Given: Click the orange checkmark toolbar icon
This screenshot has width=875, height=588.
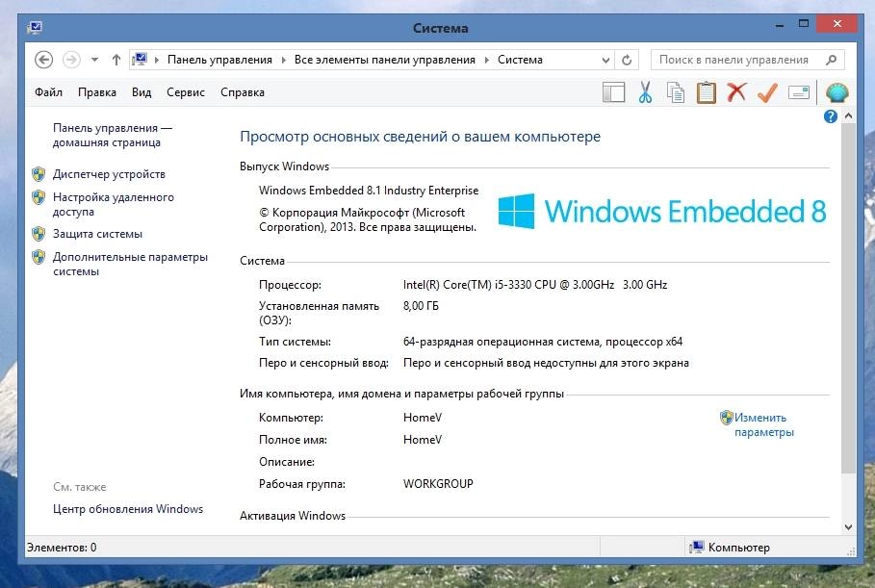Looking at the screenshot, I should 768,92.
